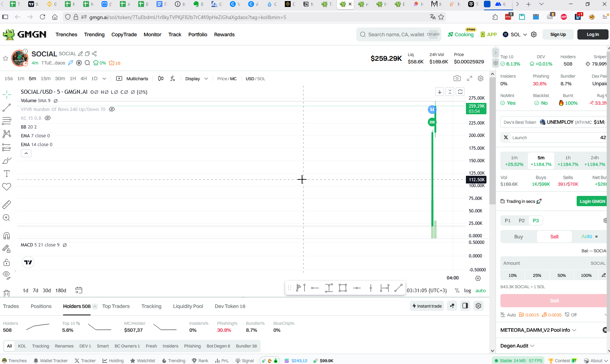Set sell amount to 50%
610x364 pixels.
coord(562,275)
